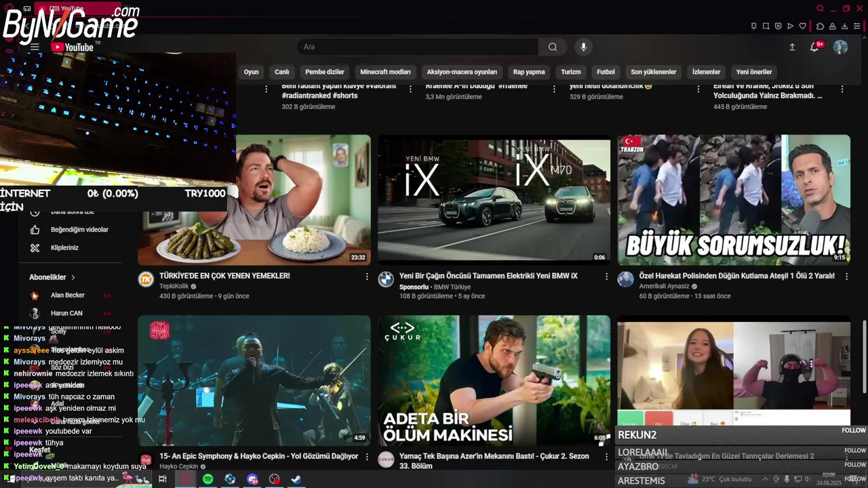The image size is (868, 488).
Task: Open options for Türkiye'de En Çok Yenen Yemekler
Action: pyautogui.click(x=367, y=277)
